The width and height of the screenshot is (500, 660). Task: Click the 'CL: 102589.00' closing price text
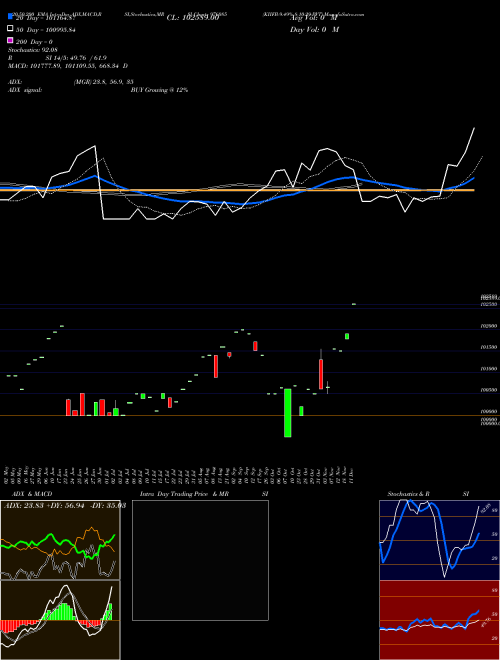tap(193, 18)
